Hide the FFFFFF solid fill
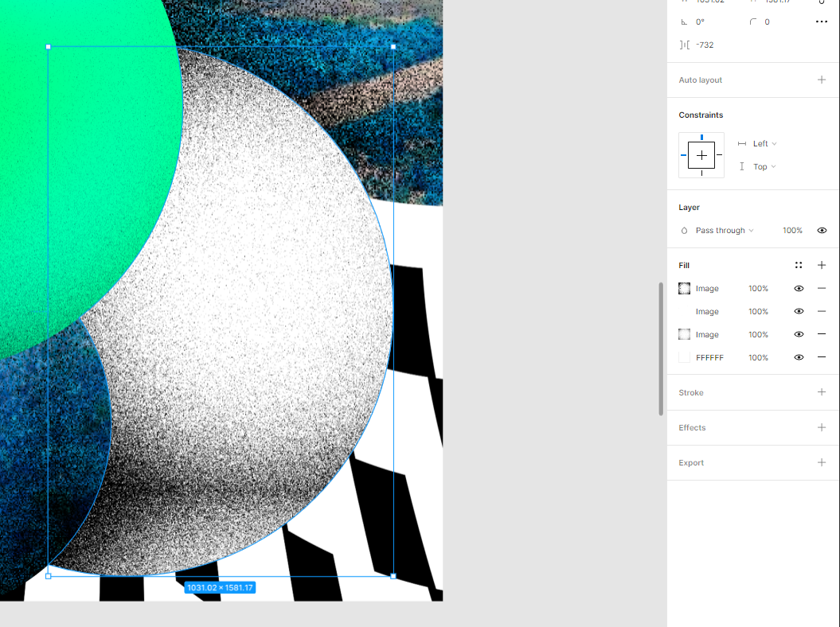Image resolution: width=840 pixels, height=627 pixels. 799,357
